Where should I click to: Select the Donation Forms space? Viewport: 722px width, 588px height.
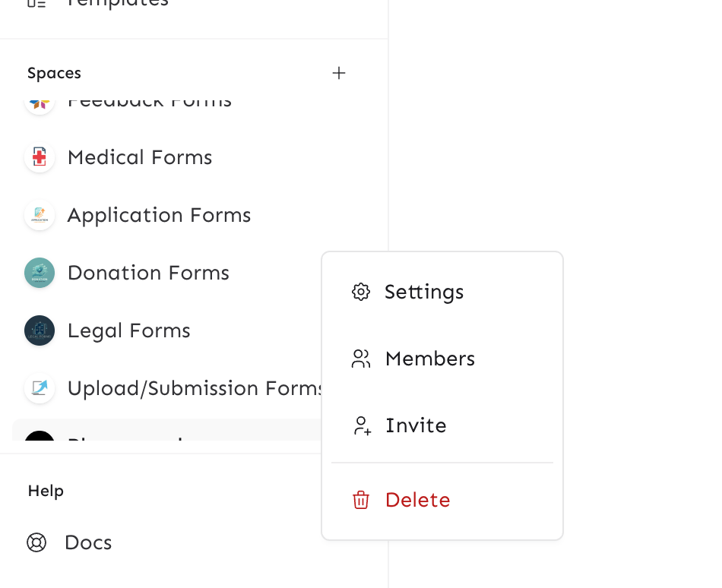tap(148, 273)
